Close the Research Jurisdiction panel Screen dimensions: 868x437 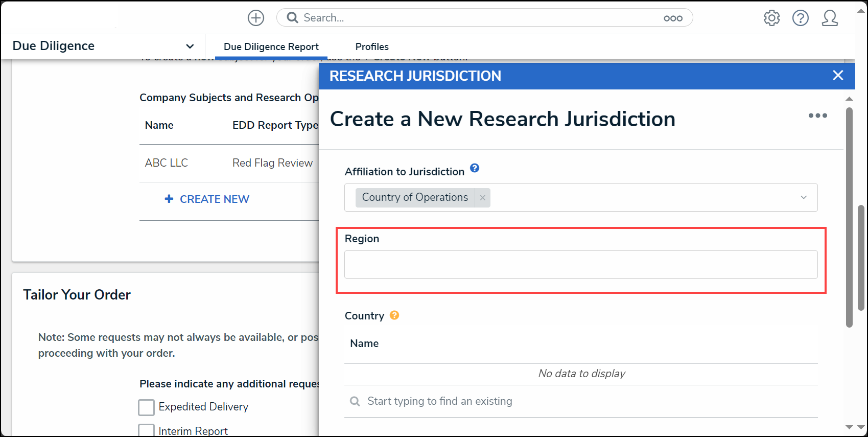(x=838, y=75)
